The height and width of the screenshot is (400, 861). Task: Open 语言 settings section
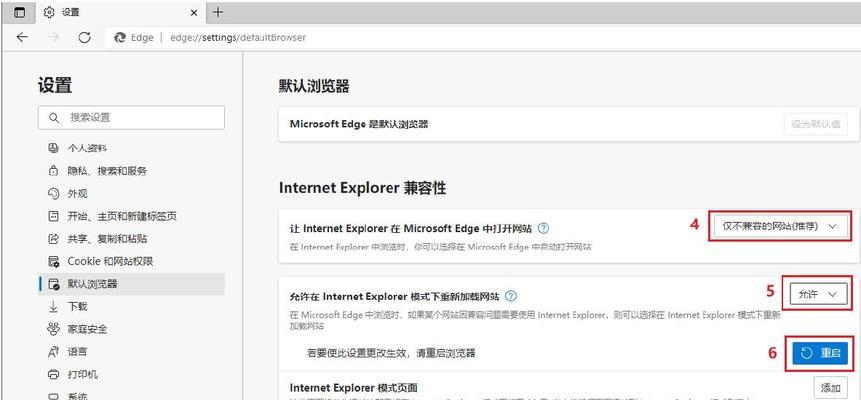(x=131, y=352)
